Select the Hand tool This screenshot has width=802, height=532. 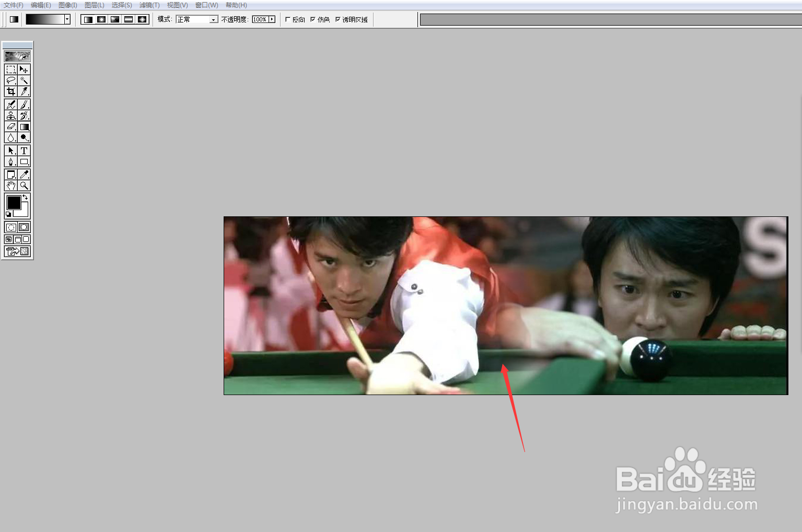coord(11,186)
